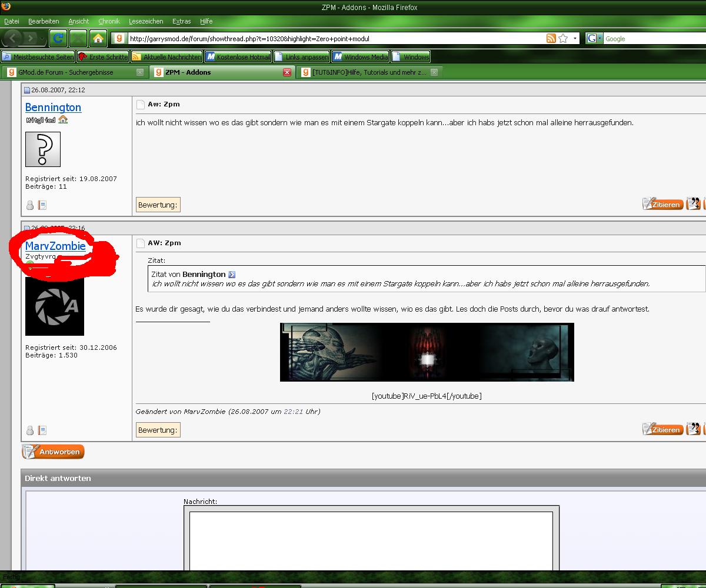706x588 pixels.
Task: Click multi-quote icon on Bennington's post
Action: [694, 204]
